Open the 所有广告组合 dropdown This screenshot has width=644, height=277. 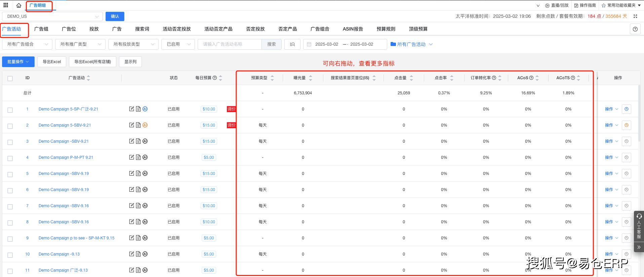pos(27,44)
